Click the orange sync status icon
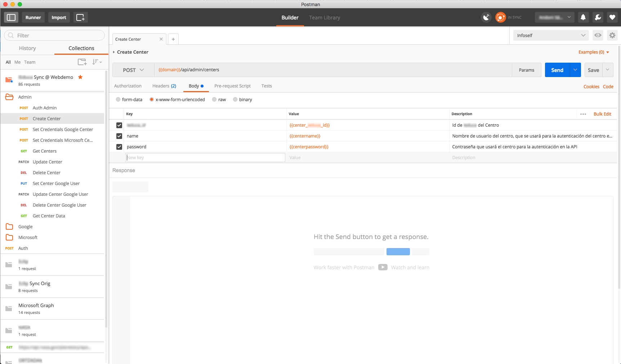This screenshot has height=364, width=621. pyautogui.click(x=500, y=17)
